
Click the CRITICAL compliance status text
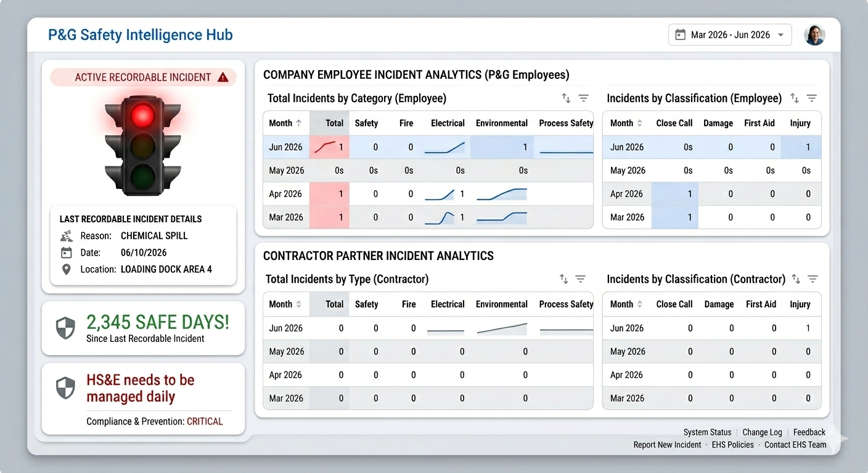click(205, 422)
